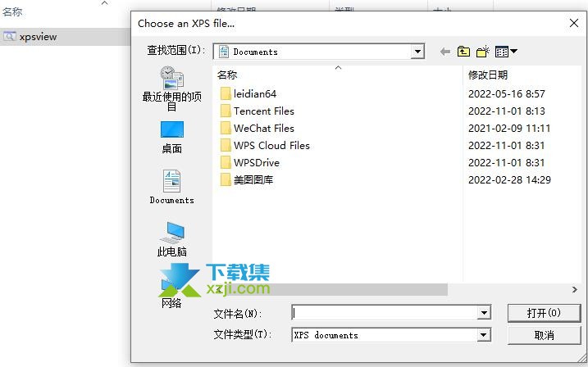Go up one folder level icon
This screenshot has height=367, width=588.
(463, 52)
